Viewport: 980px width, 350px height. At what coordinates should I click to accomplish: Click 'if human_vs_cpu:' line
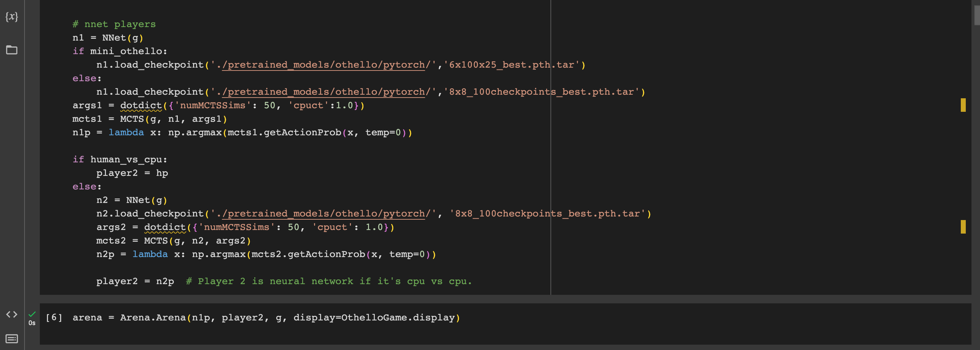tap(120, 160)
